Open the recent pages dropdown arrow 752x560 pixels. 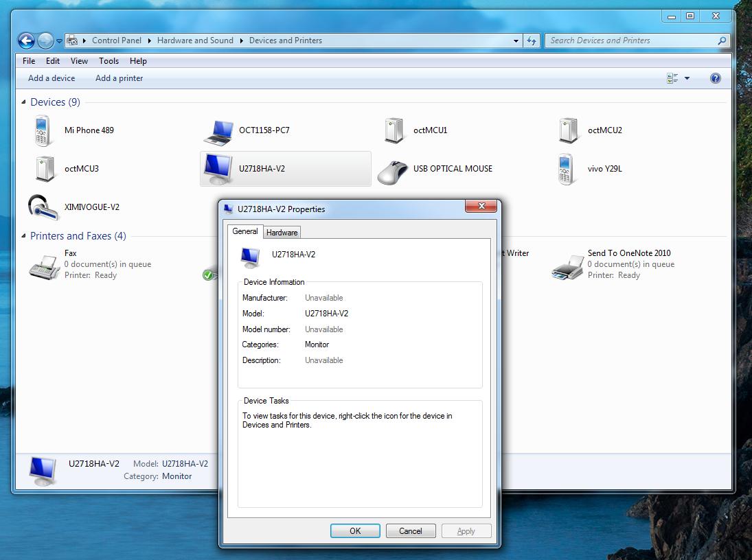(60, 41)
